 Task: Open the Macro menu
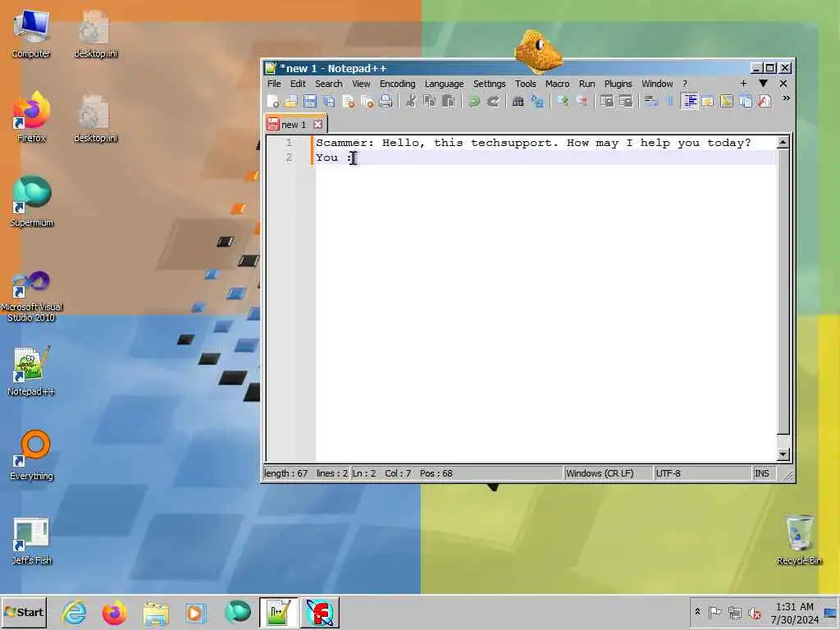558,84
